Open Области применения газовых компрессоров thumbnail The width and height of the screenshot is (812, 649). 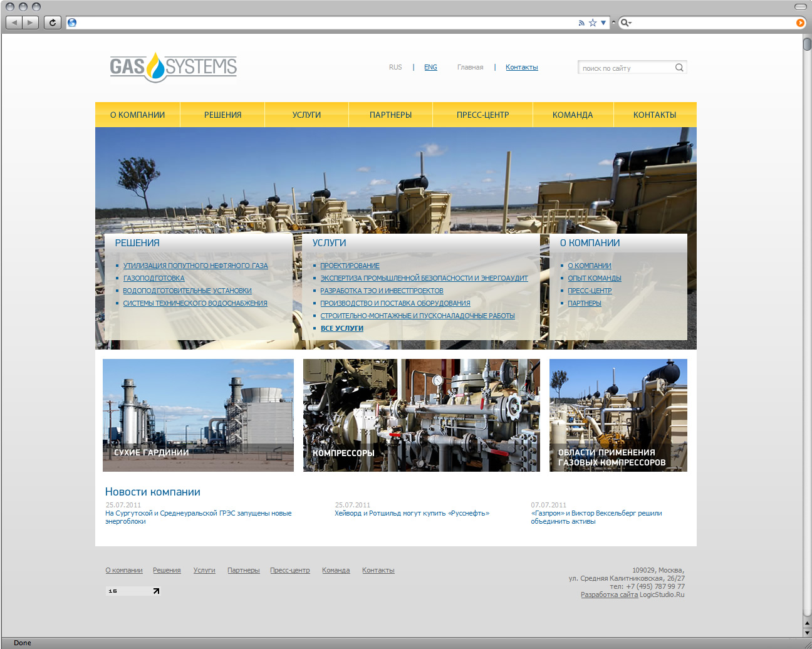(x=618, y=415)
